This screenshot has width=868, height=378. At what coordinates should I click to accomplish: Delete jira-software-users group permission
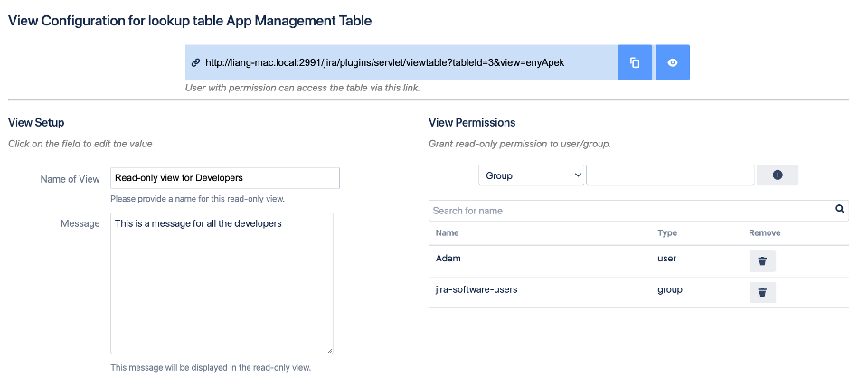[x=762, y=292]
